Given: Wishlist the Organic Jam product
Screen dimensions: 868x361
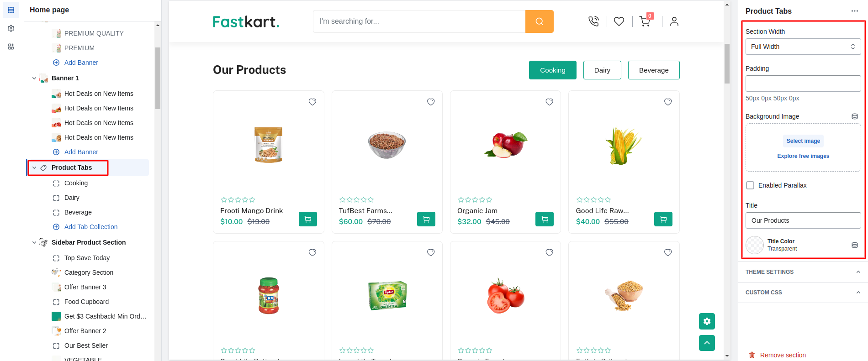Looking at the screenshot, I should (549, 102).
